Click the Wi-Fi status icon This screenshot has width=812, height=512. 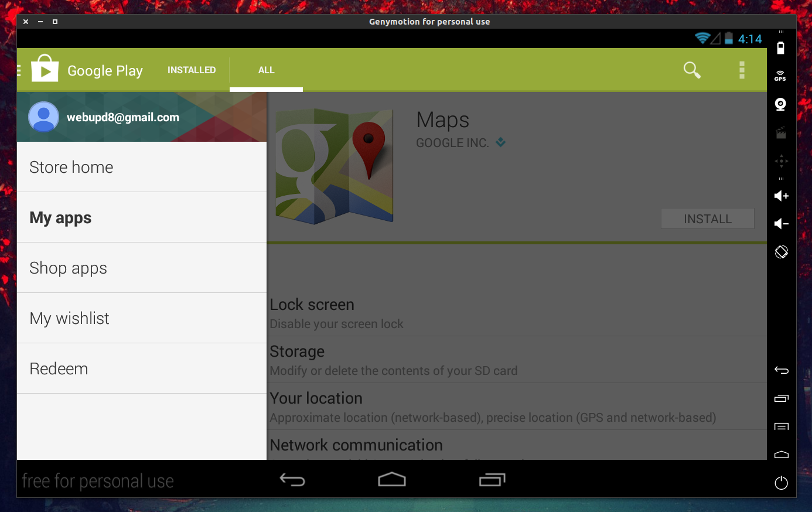tap(702, 39)
